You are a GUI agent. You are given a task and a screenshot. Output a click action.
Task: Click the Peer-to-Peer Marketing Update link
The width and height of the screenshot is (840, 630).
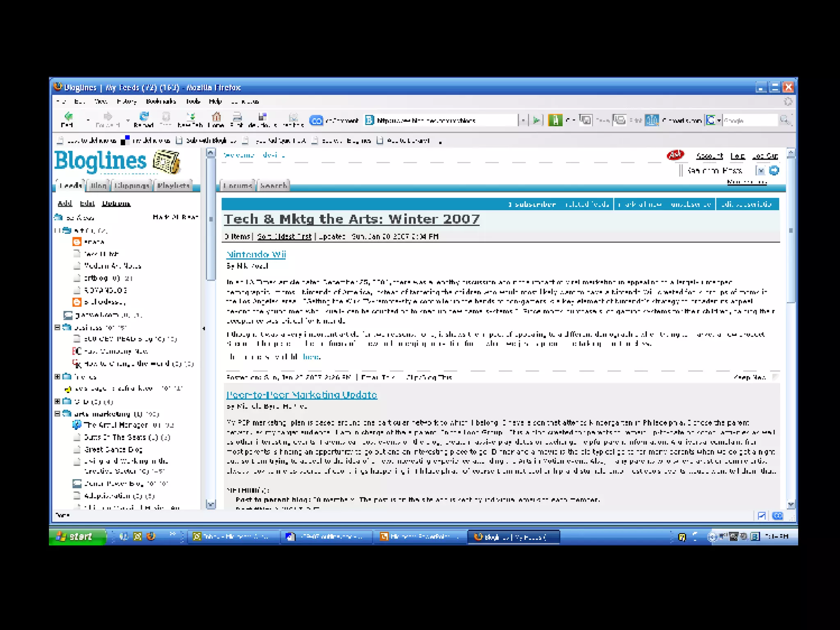301,395
